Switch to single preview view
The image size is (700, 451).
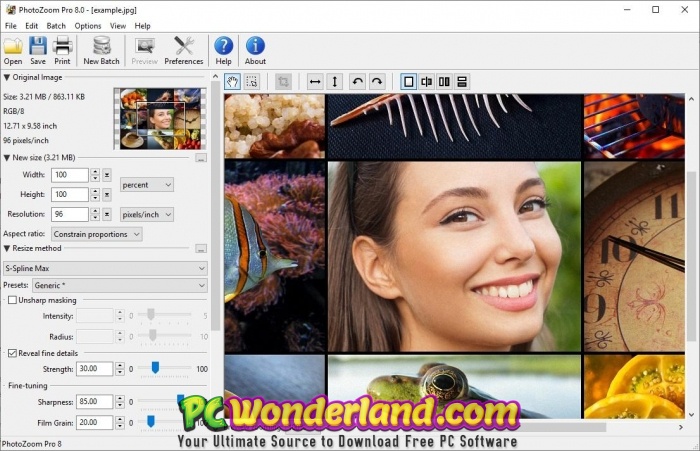tap(408, 82)
